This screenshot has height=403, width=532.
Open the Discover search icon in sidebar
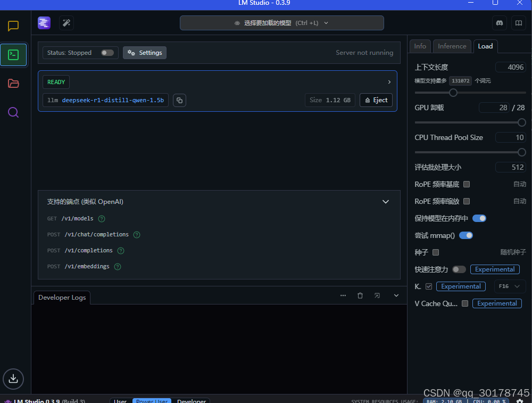point(13,112)
